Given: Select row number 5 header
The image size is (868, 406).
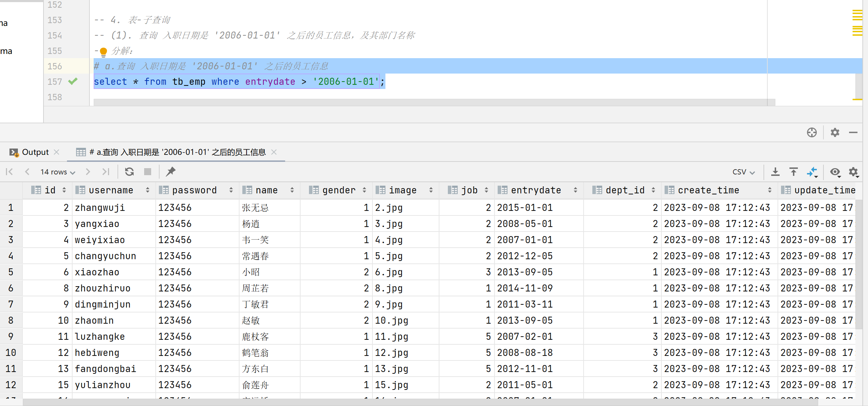Looking at the screenshot, I should (x=11, y=272).
